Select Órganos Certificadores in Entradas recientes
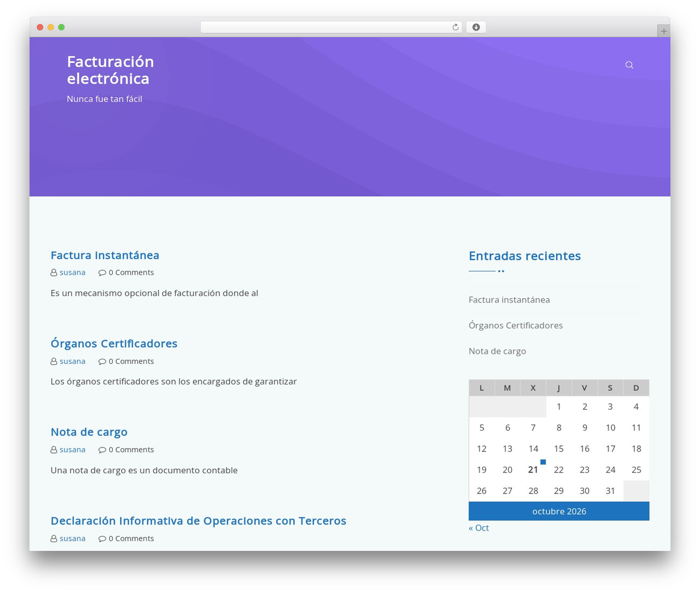This screenshot has height=593, width=700. [x=516, y=325]
